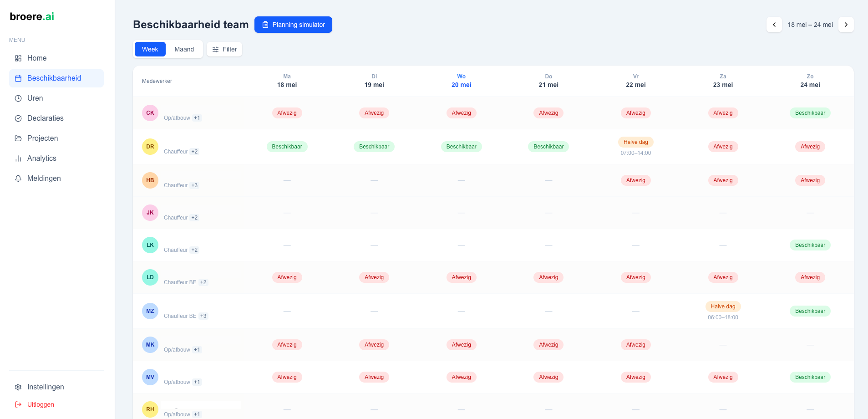Screen dimensions: 868x419
Task: Open the Planning simulator
Action: (293, 25)
